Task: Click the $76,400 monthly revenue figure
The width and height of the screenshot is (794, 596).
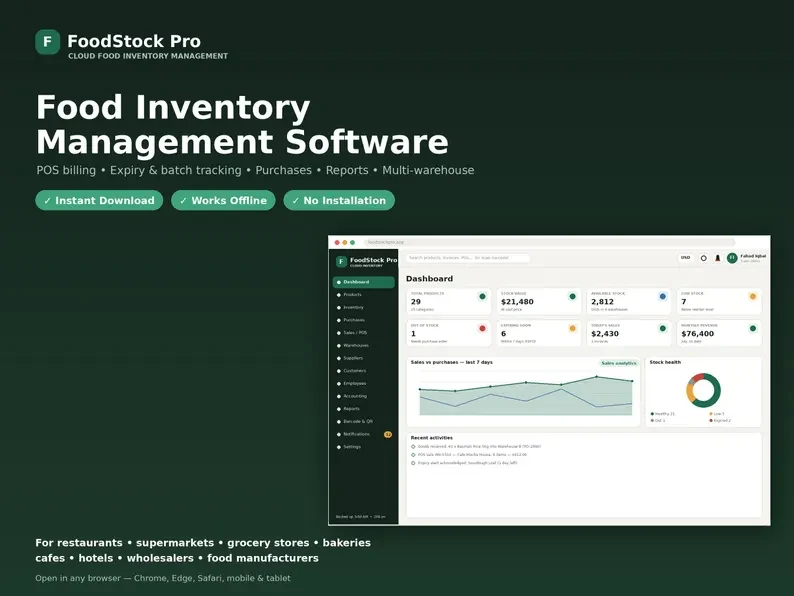Action: click(x=697, y=334)
